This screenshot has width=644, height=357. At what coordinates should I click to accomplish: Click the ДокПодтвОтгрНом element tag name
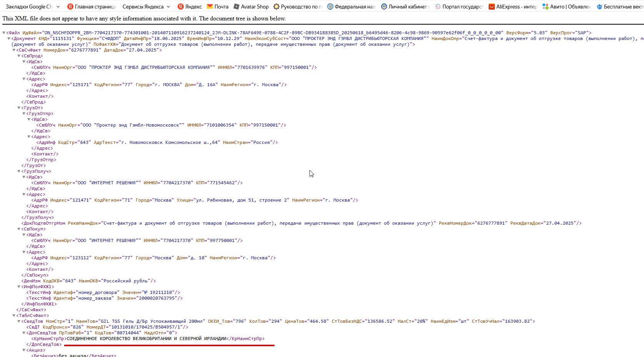[x=45, y=224]
